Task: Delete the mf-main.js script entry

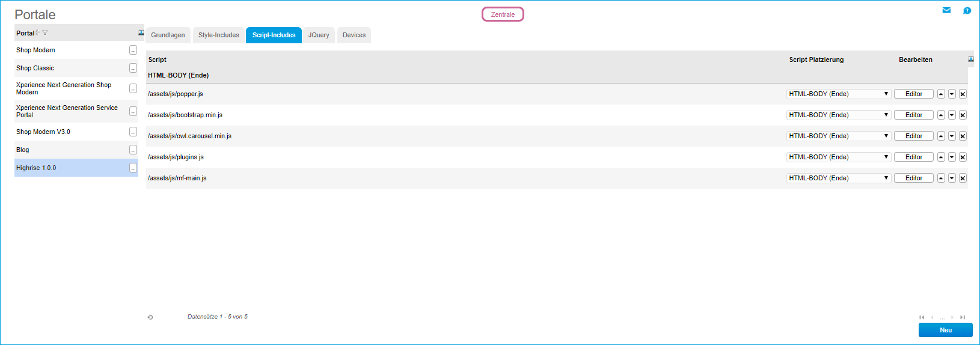Action: (x=963, y=178)
